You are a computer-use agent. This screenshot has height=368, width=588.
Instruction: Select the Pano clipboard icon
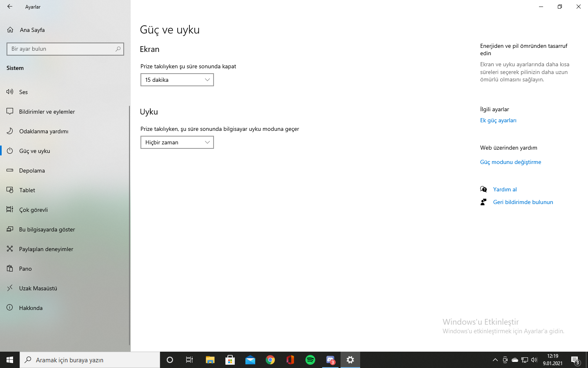10,268
